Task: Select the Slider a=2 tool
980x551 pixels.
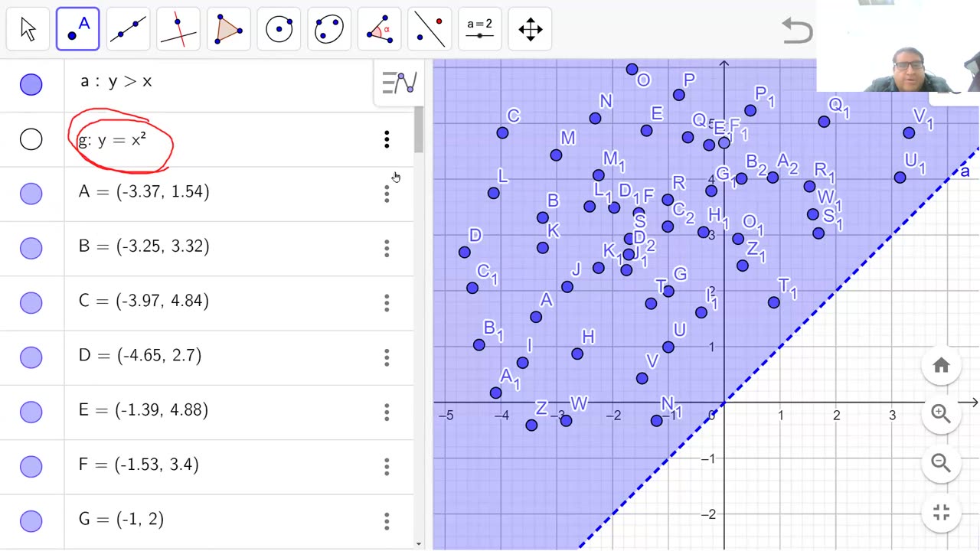Action: [480, 29]
